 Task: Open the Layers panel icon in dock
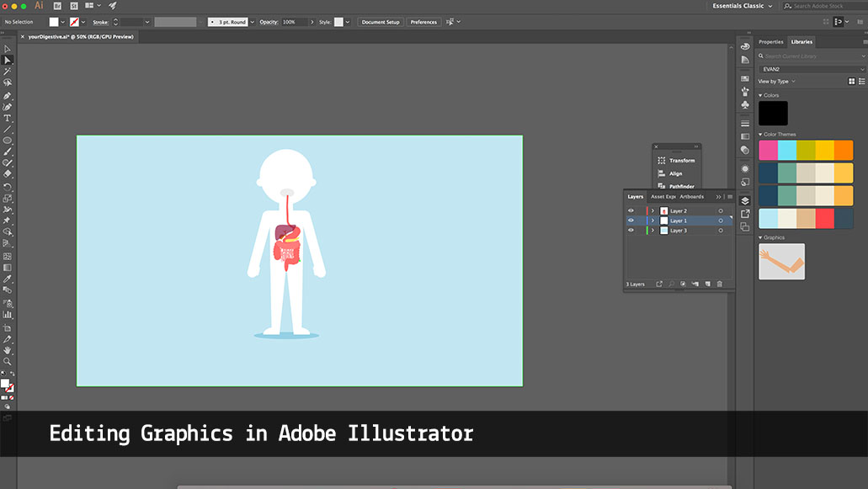point(745,201)
